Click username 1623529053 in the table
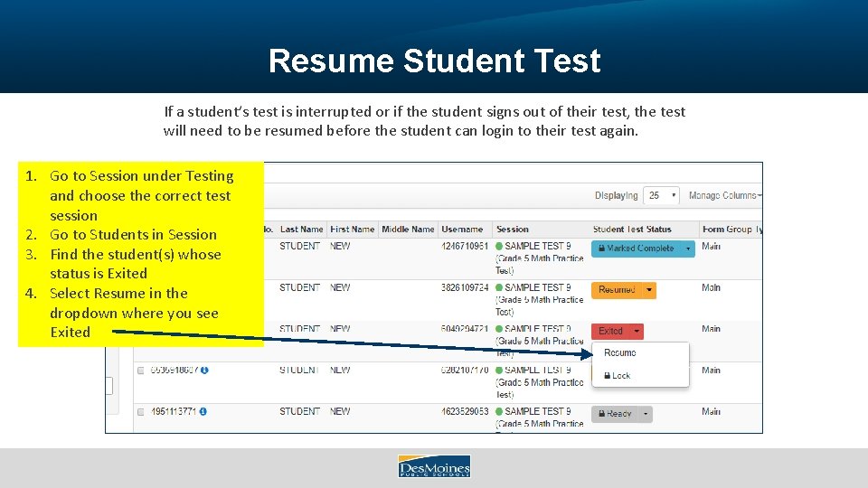The image size is (868, 488). click(465, 412)
